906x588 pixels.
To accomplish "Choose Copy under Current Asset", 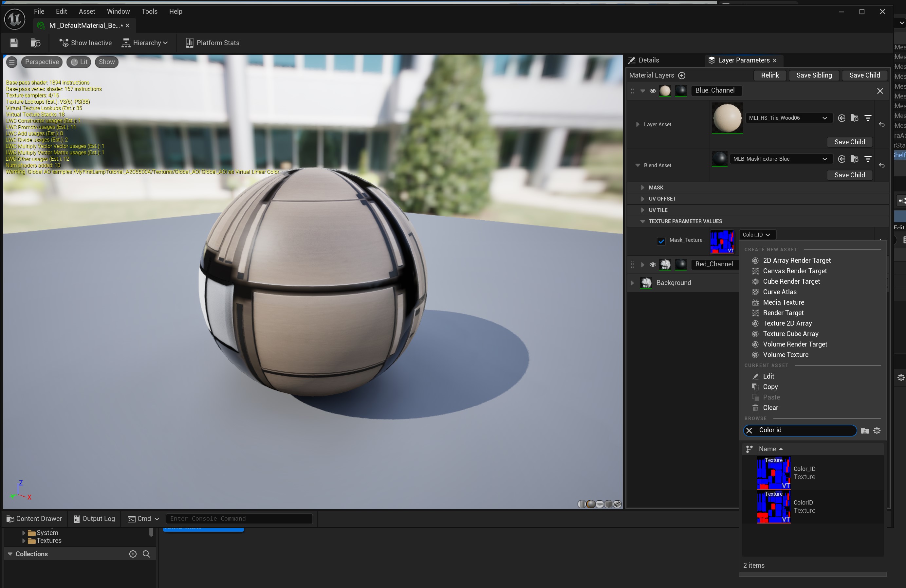I will coord(770,387).
